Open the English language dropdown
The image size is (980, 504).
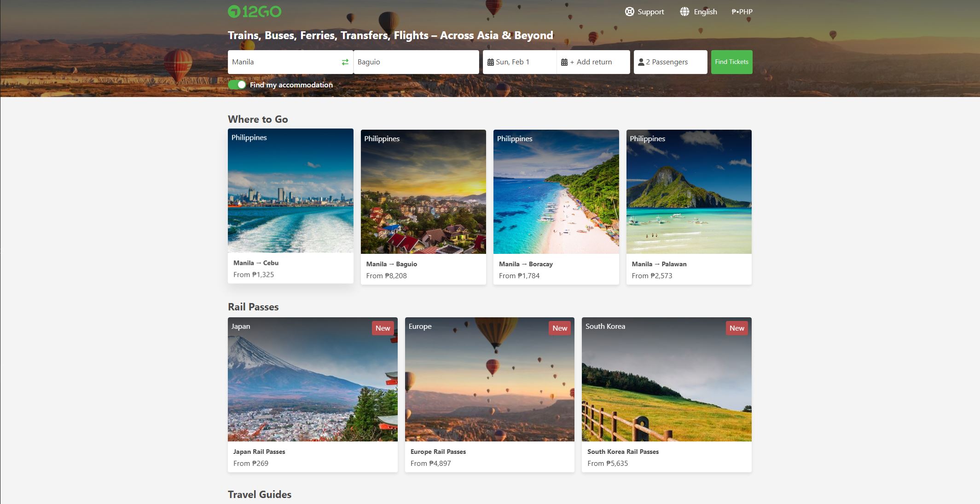tap(705, 12)
